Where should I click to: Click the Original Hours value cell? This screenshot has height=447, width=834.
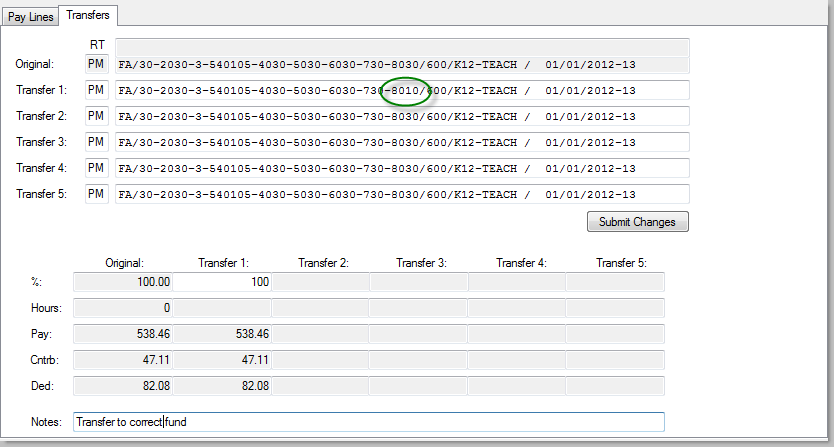pos(124,309)
